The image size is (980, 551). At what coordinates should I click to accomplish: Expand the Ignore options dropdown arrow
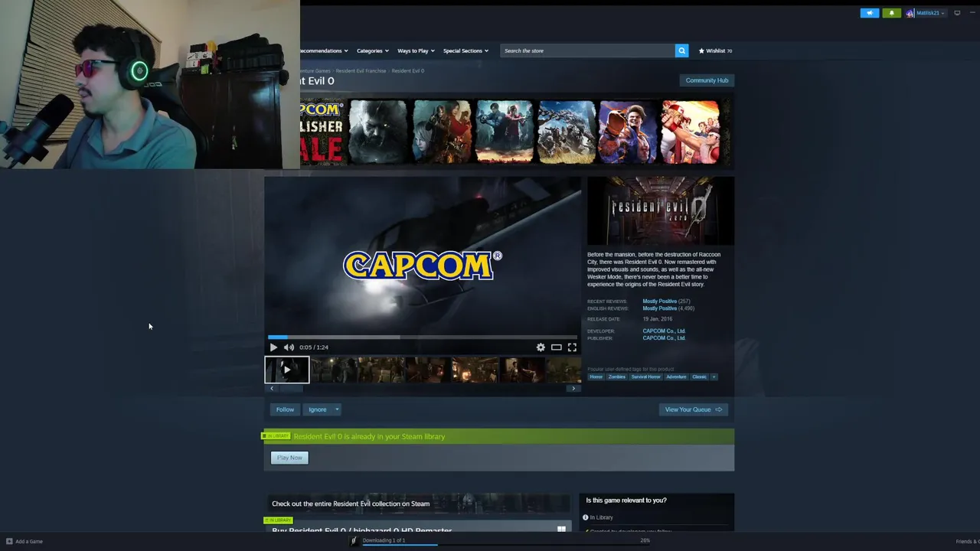(336, 409)
